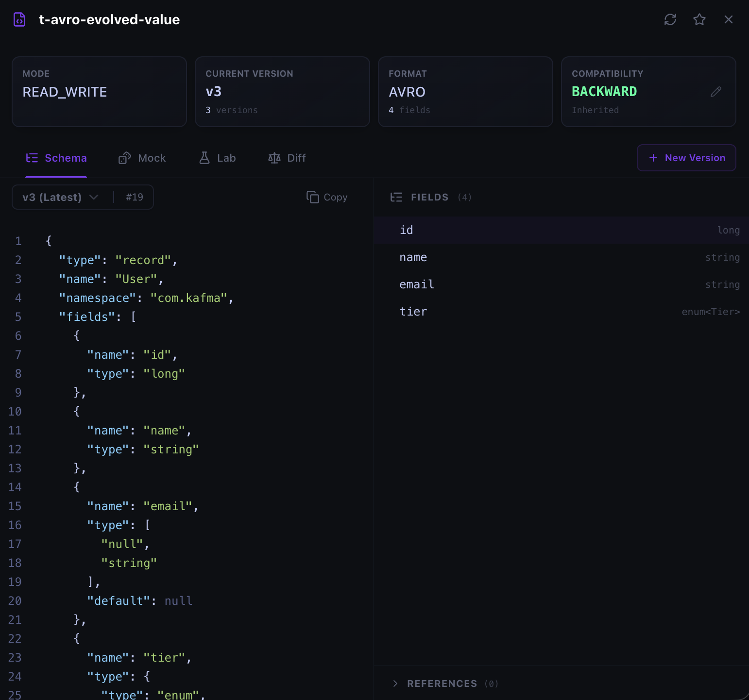Expand the References section

tap(445, 683)
